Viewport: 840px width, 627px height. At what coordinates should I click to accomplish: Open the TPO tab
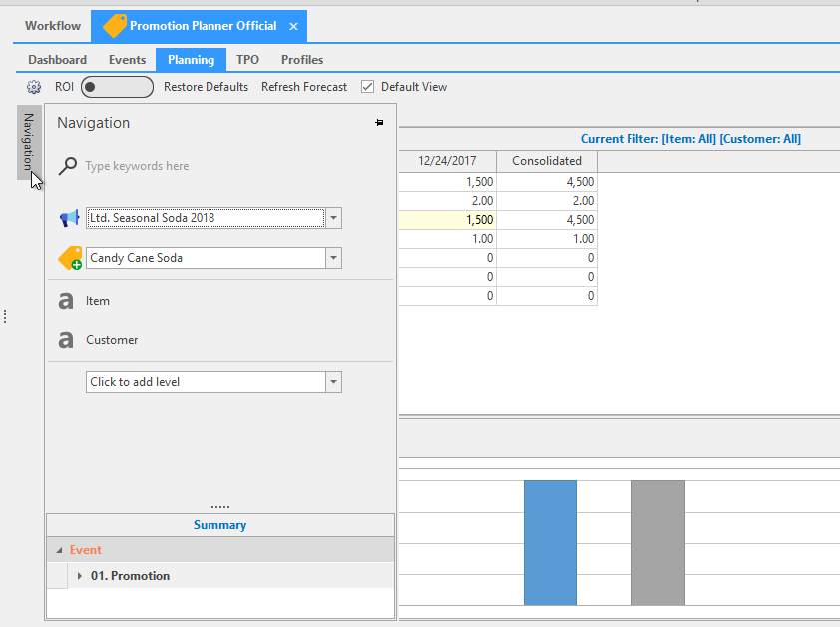pos(248,60)
